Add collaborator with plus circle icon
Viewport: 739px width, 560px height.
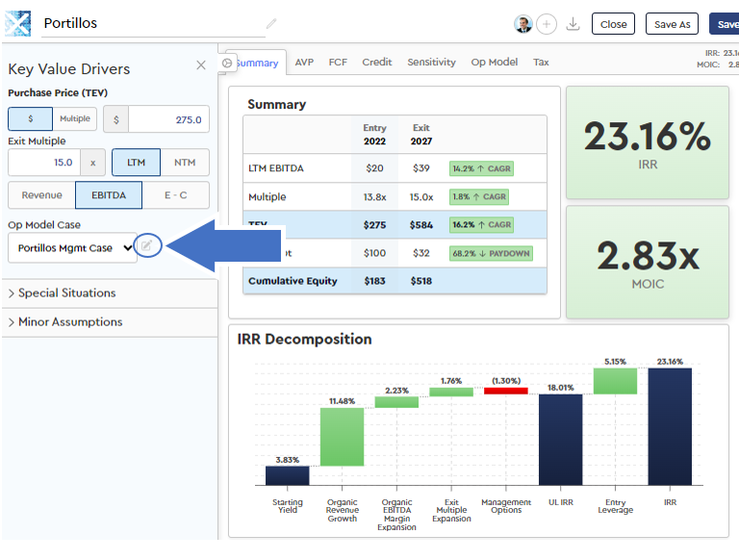pyautogui.click(x=547, y=24)
